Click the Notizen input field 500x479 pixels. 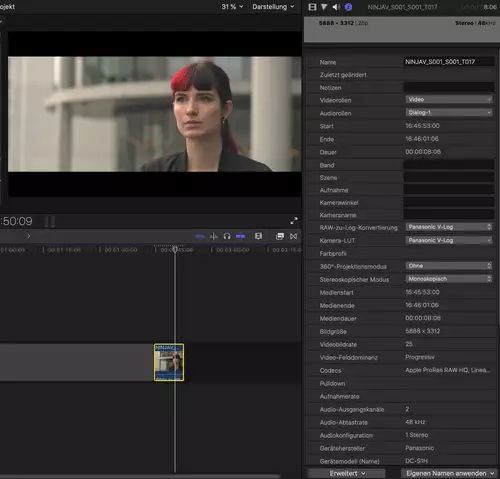click(x=449, y=87)
